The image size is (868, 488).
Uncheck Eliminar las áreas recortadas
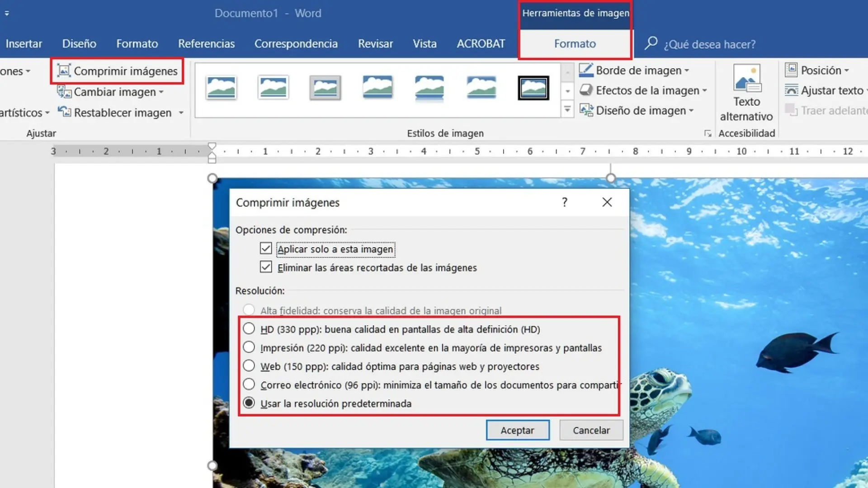(x=266, y=267)
